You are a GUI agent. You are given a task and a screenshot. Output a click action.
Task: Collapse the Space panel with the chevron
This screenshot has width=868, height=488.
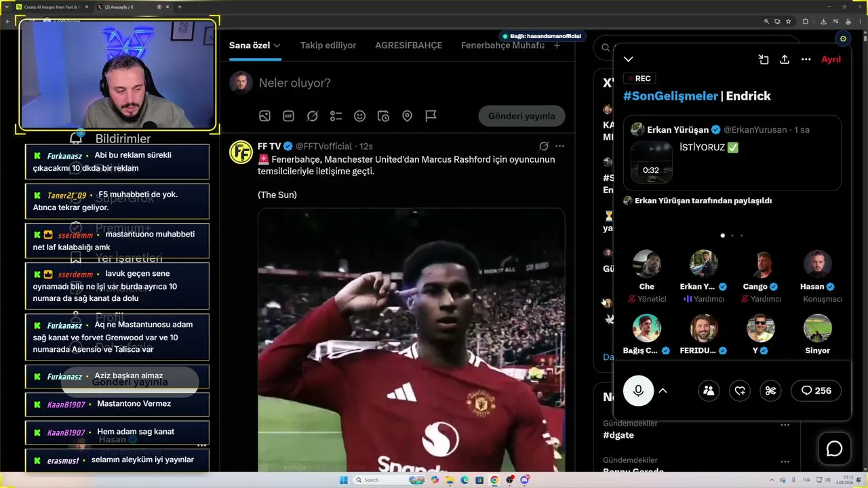(x=629, y=60)
